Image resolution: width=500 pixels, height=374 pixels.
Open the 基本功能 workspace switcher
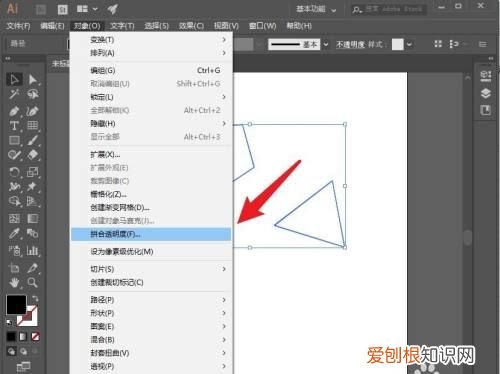[x=316, y=9]
